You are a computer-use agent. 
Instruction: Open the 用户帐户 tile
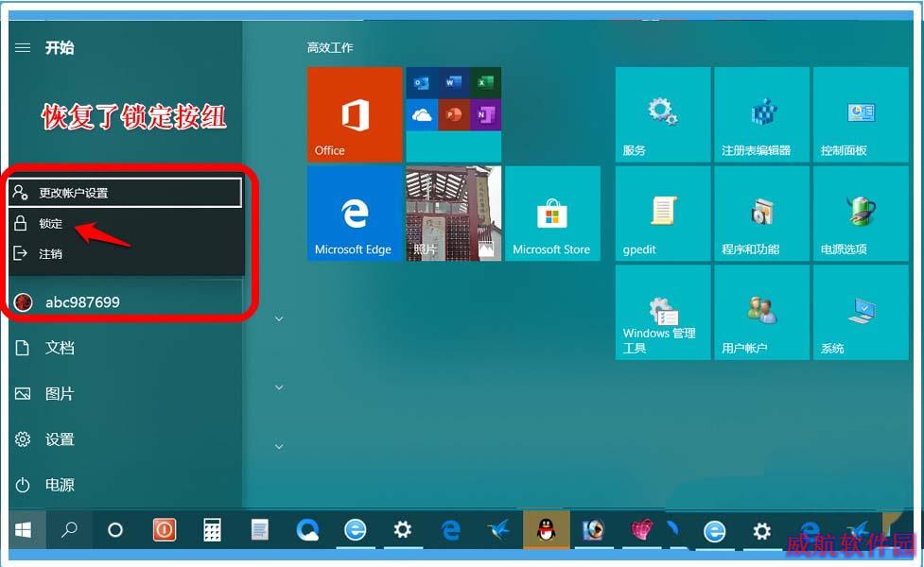click(761, 312)
